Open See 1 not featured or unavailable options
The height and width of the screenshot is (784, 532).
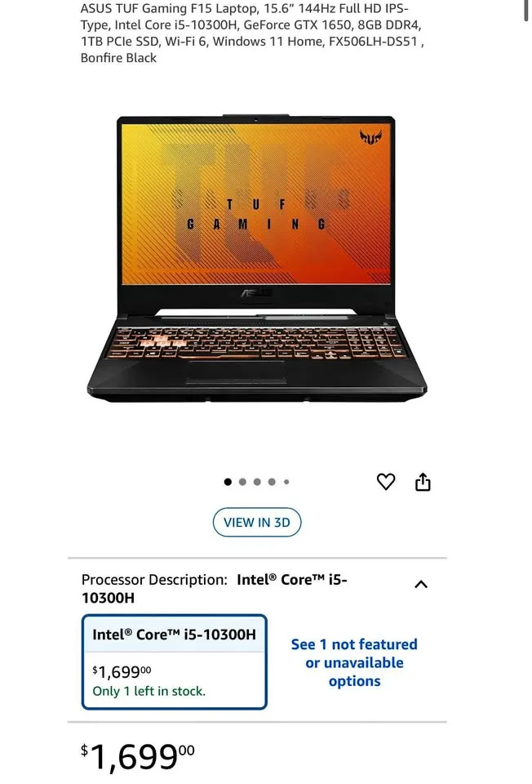354,662
